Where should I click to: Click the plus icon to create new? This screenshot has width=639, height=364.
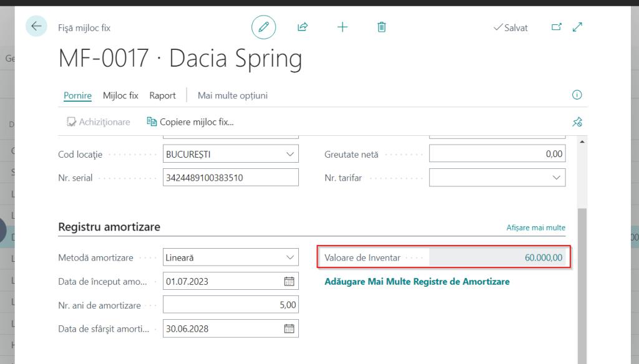pos(343,27)
